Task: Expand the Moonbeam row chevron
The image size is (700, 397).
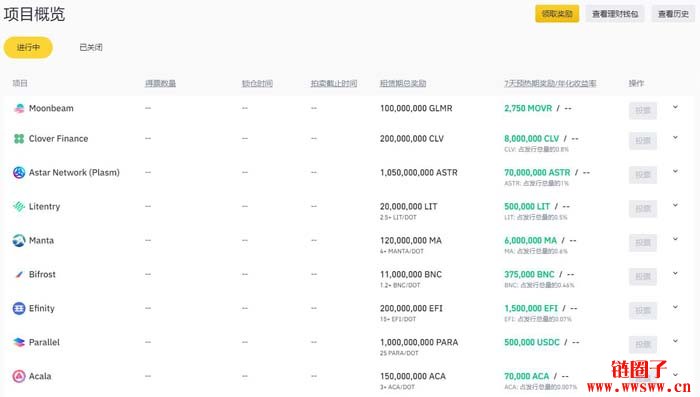Action: point(675,107)
